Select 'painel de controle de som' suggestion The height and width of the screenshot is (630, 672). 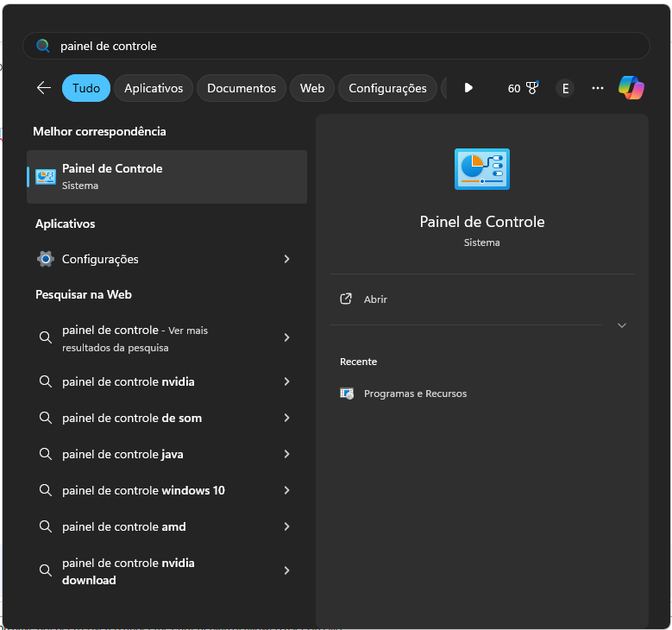click(166, 418)
